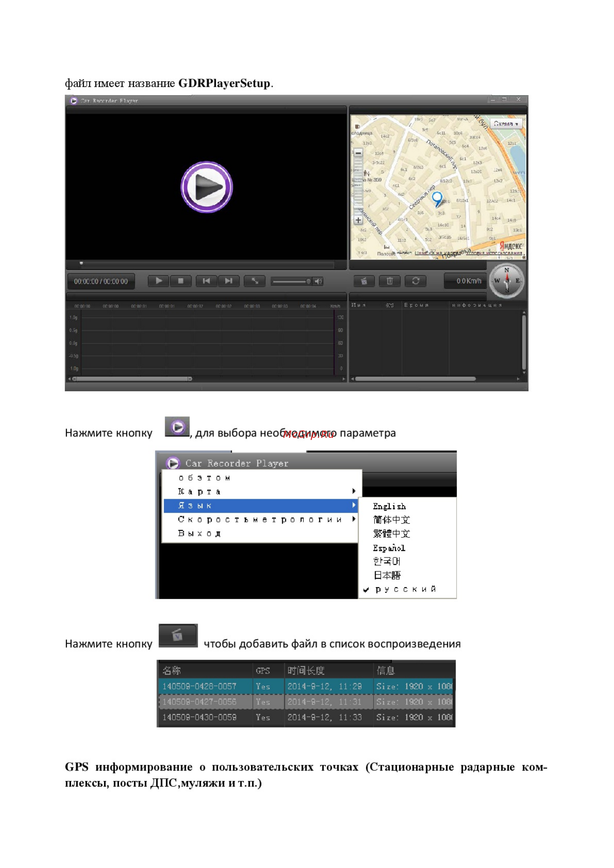Click the compass widget

507,281
